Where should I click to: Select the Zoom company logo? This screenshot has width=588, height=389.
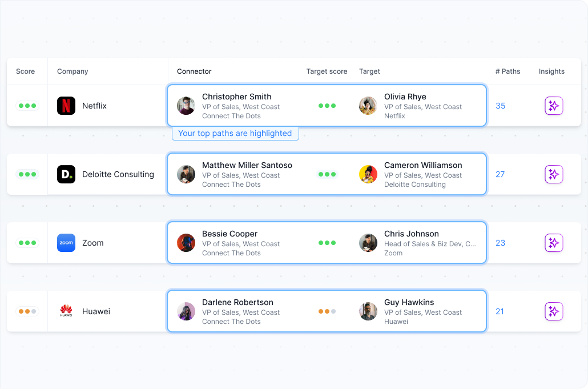[x=66, y=243]
